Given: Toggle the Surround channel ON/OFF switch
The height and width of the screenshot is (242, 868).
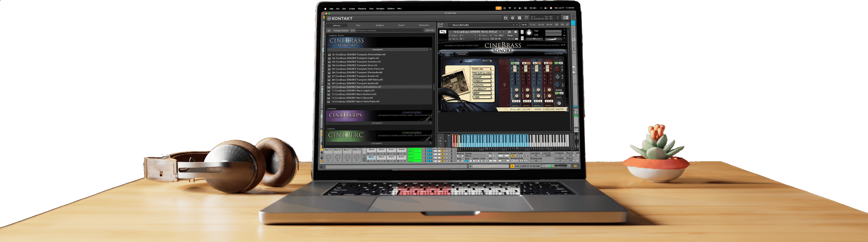Looking at the screenshot, I should (x=548, y=63).
